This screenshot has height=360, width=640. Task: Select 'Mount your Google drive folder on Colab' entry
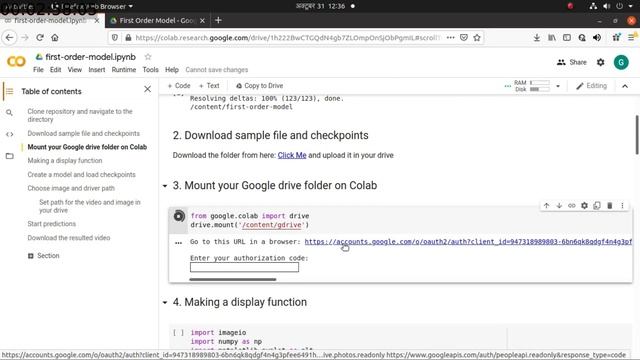(87, 147)
